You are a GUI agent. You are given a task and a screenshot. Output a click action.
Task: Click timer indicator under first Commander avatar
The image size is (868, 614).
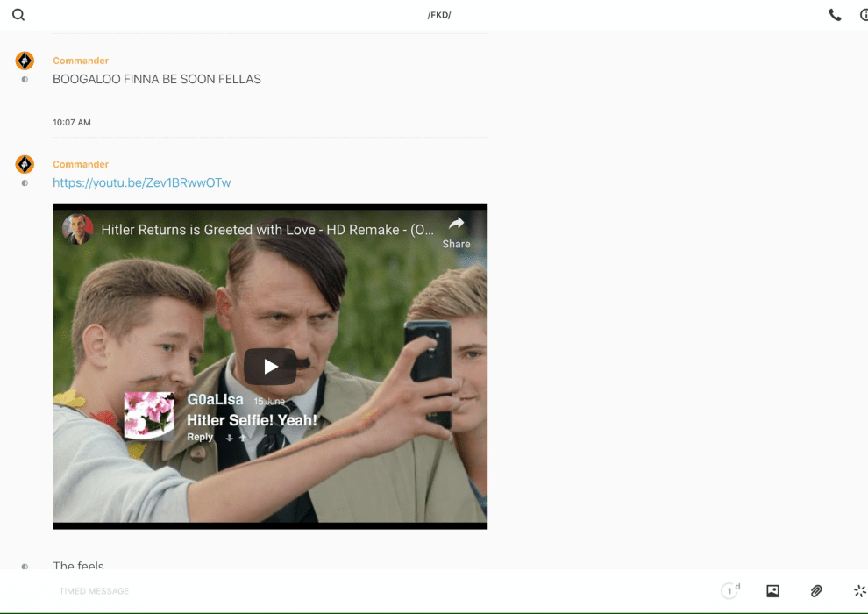[25, 80]
